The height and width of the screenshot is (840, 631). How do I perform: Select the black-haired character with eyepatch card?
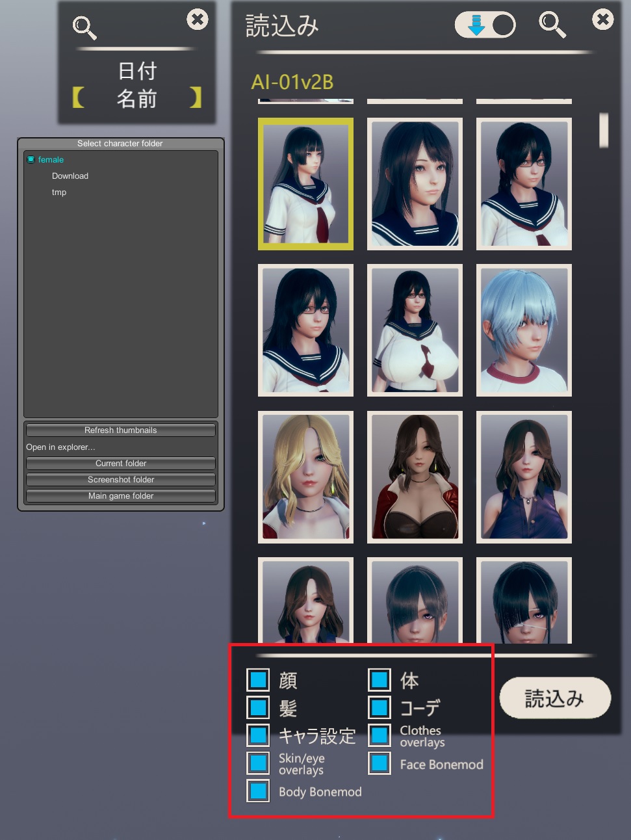pyautogui.click(x=524, y=601)
